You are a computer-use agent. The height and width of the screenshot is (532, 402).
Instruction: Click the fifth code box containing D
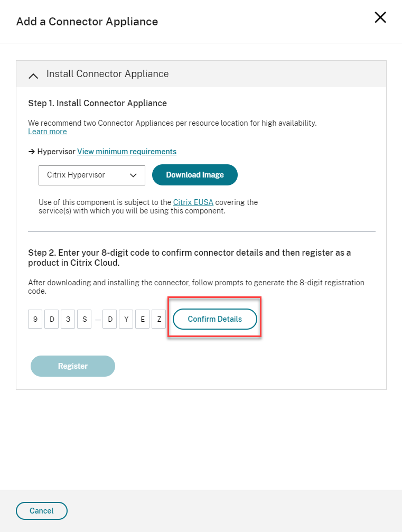110,319
